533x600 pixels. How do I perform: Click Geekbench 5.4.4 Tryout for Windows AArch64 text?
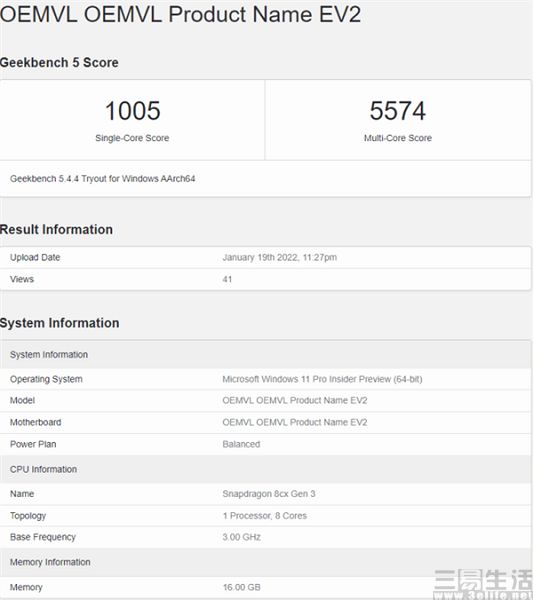click(103, 179)
